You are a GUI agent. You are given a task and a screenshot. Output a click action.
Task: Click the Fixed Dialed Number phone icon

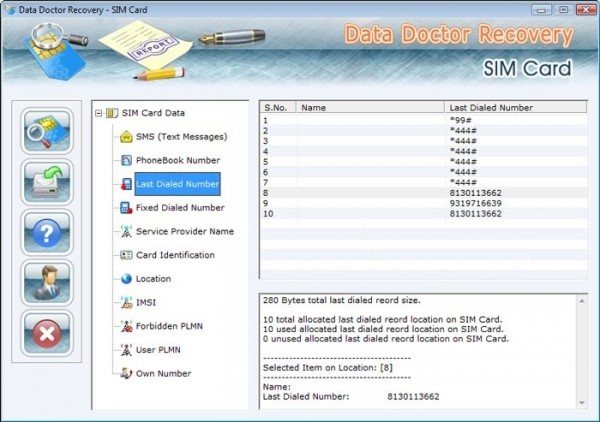pyautogui.click(x=126, y=208)
